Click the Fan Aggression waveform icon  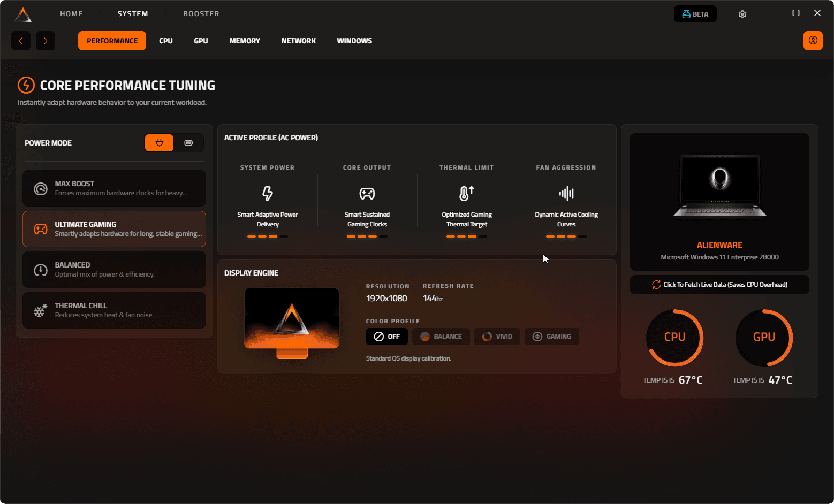point(566,193)
